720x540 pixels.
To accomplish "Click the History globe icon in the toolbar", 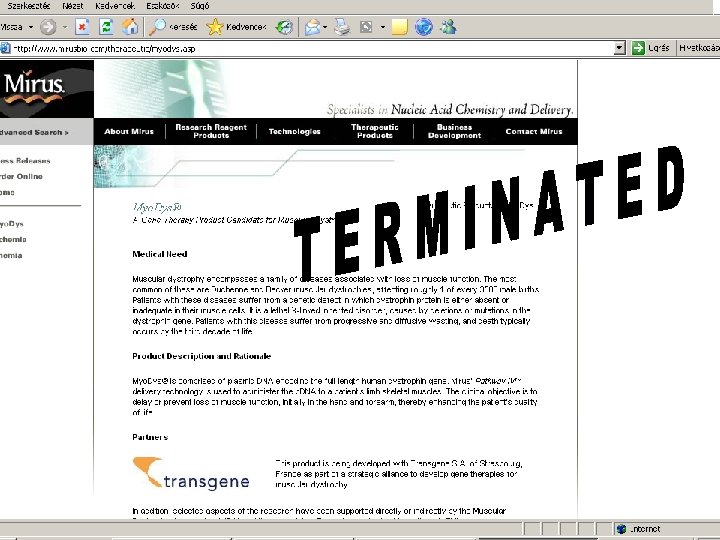I will (x=284, y=27).
